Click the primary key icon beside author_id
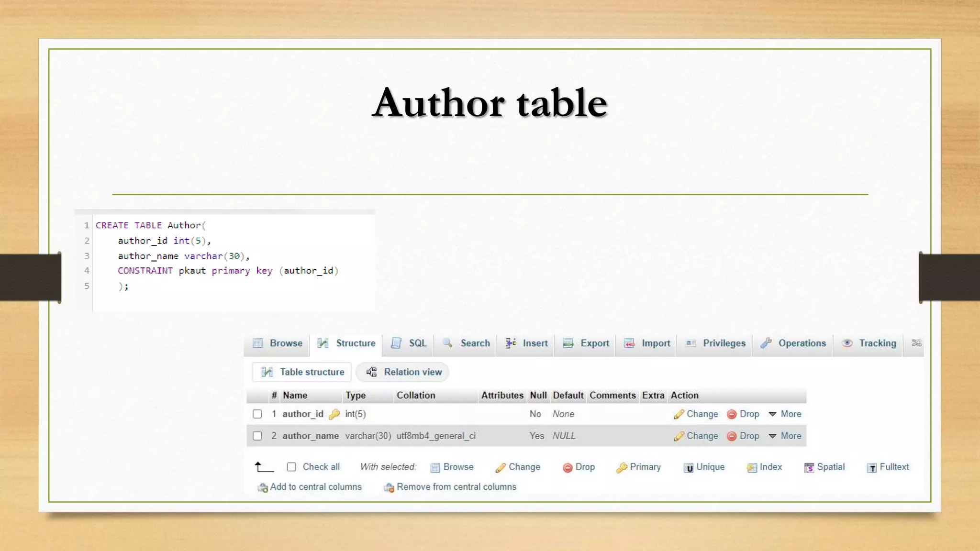This screenshot has height=551, width=980. [334, 414]
